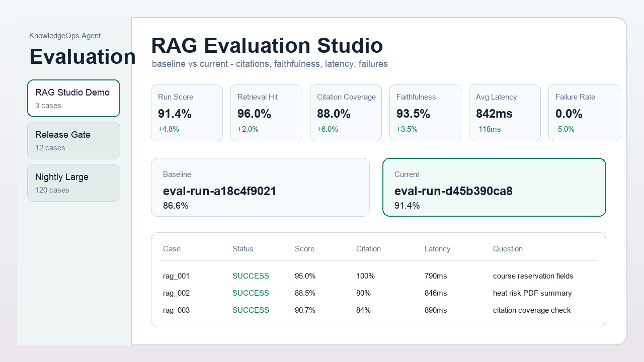Click the 80% citation cell

(x=363, y=293)
